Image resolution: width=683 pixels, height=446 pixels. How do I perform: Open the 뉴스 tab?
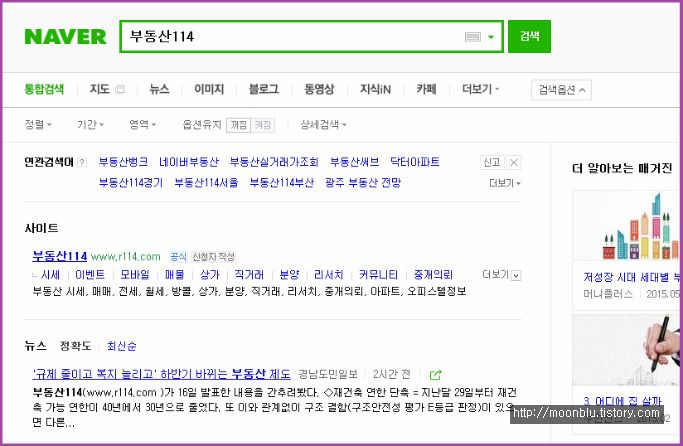159,89
